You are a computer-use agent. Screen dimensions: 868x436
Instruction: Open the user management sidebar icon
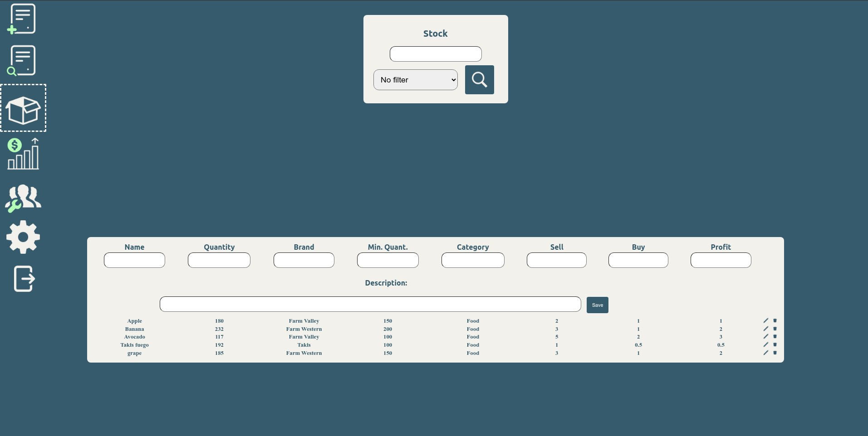(23, 198)
